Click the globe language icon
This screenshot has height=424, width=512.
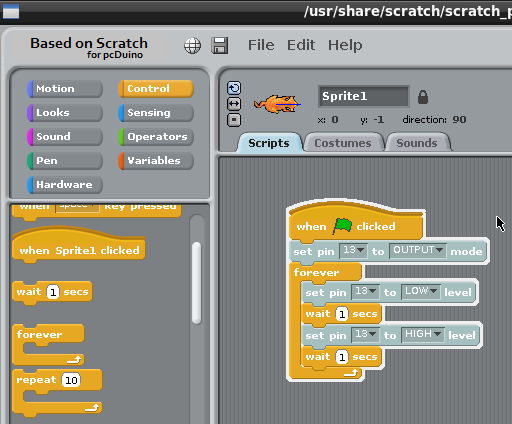click(x=192, y=45)
